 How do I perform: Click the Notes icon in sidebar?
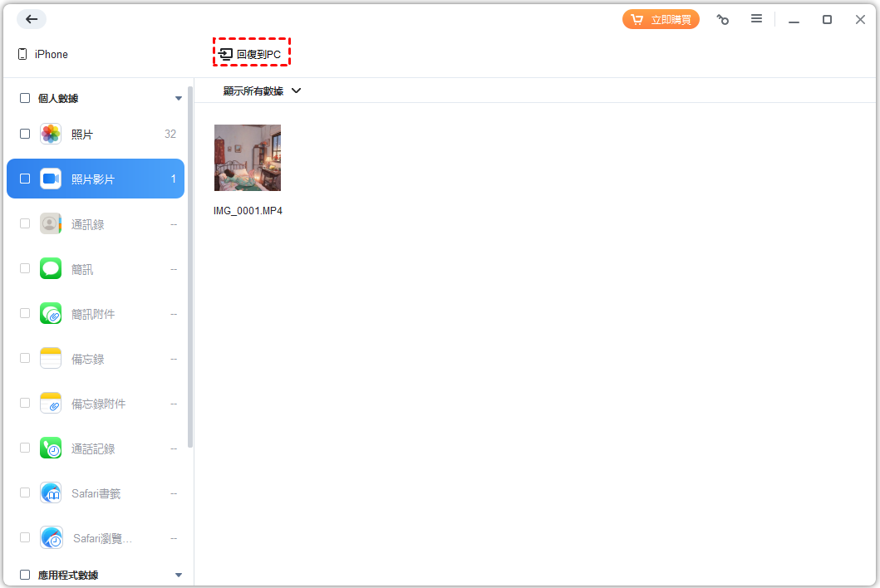(51, 358)
